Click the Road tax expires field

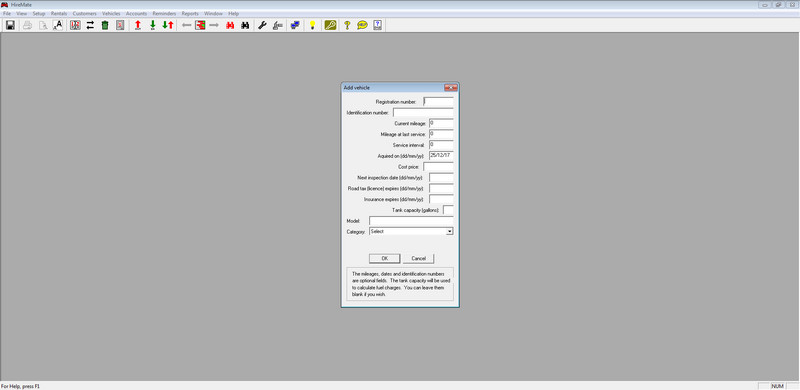[441, 188]
